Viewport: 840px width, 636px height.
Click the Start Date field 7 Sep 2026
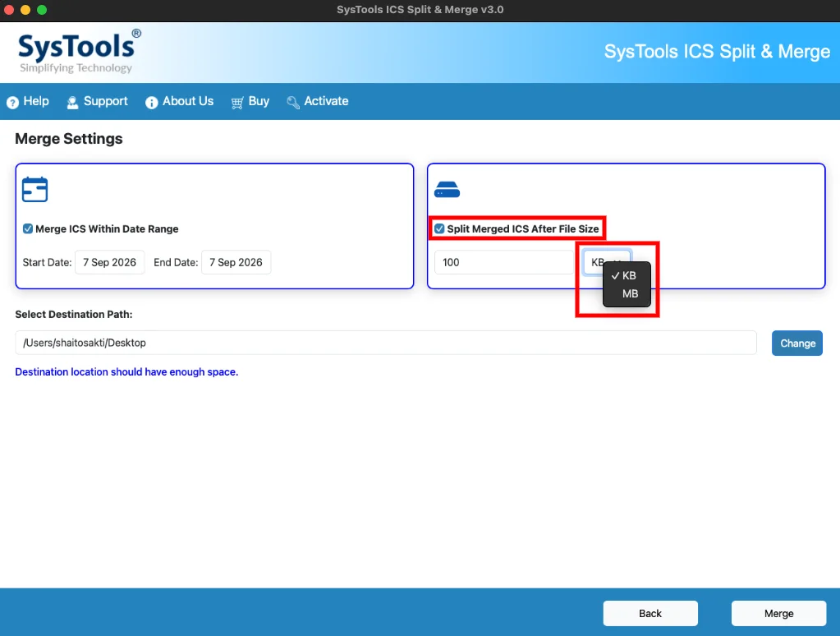[110, 262]
